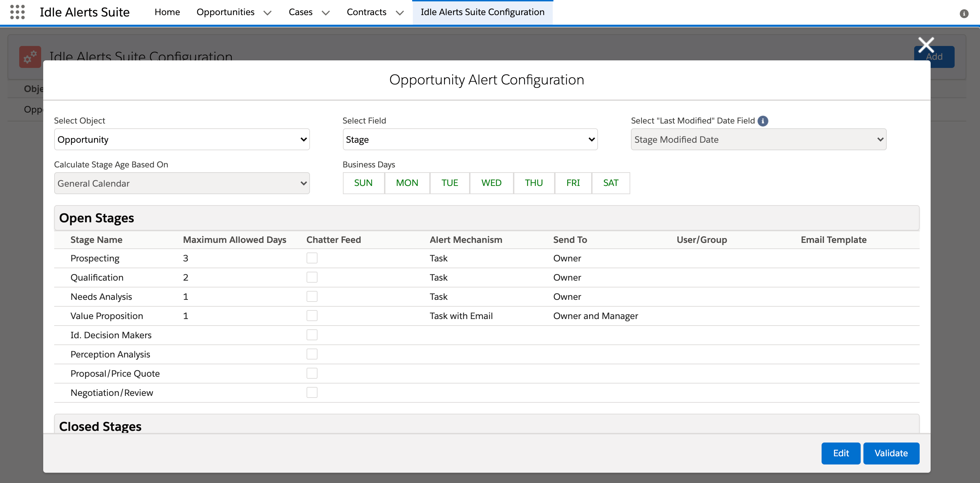Click the info icon in the top-right corner

(x=964, y=14)
